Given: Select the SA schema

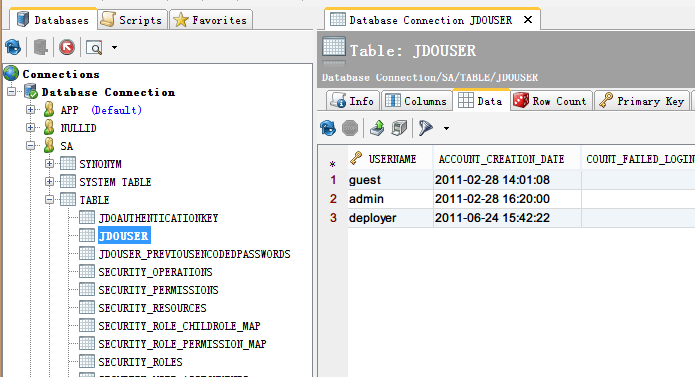Looking at the screenshot, I should click(66, 146).
